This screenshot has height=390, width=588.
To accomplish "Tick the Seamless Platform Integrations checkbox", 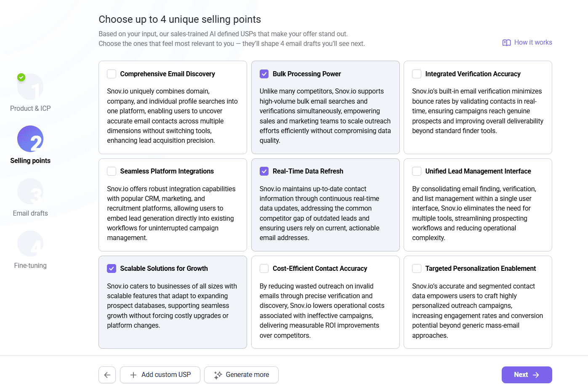I will tap(112, 171).
